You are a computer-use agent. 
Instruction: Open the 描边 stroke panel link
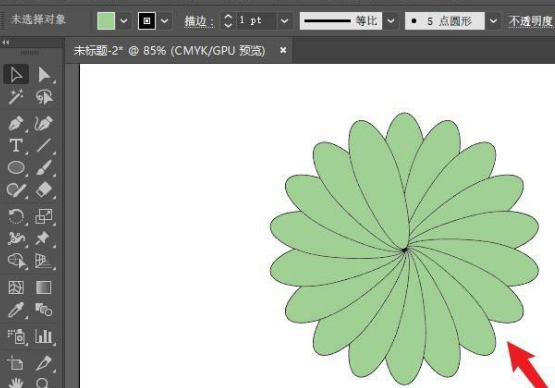[x=199, y=21]
